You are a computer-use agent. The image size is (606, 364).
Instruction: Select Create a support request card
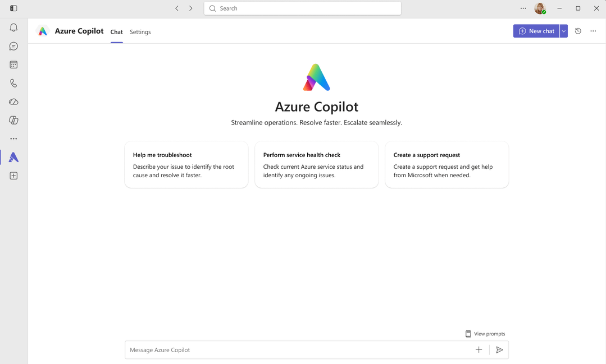[x=446, y=164]
